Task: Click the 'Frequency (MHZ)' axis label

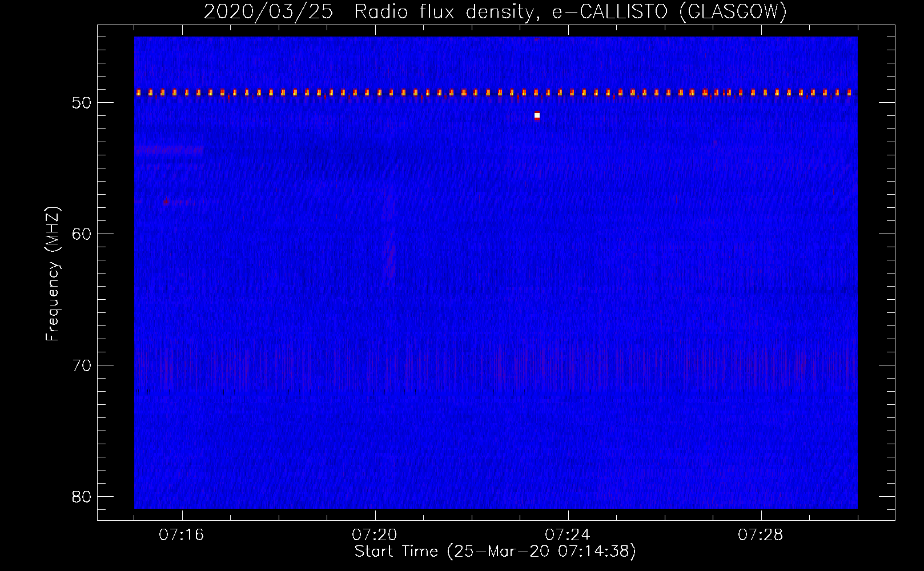Action: tap(53, 274)
